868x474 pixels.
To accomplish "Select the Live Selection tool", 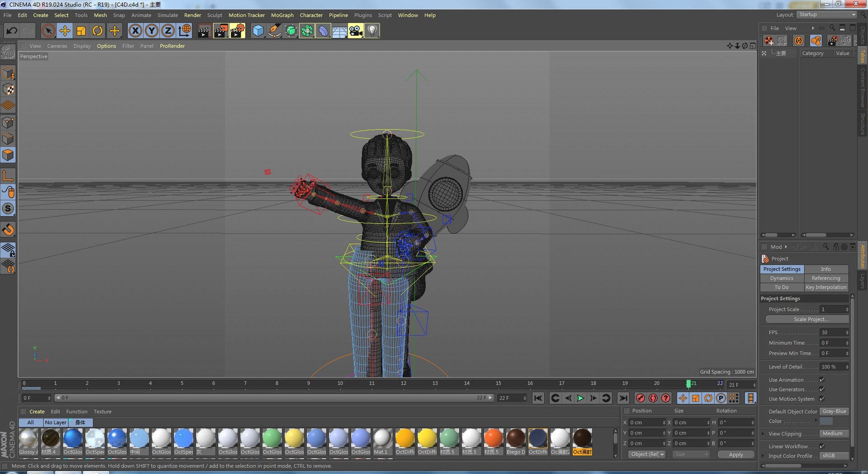I will (48, 31).
